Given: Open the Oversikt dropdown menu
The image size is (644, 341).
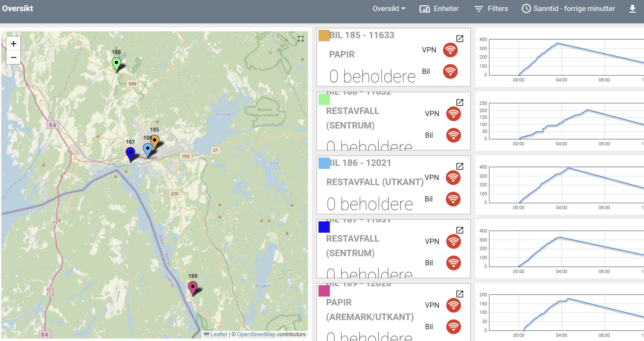Looking at the screenshot, I should click(389, 9).
